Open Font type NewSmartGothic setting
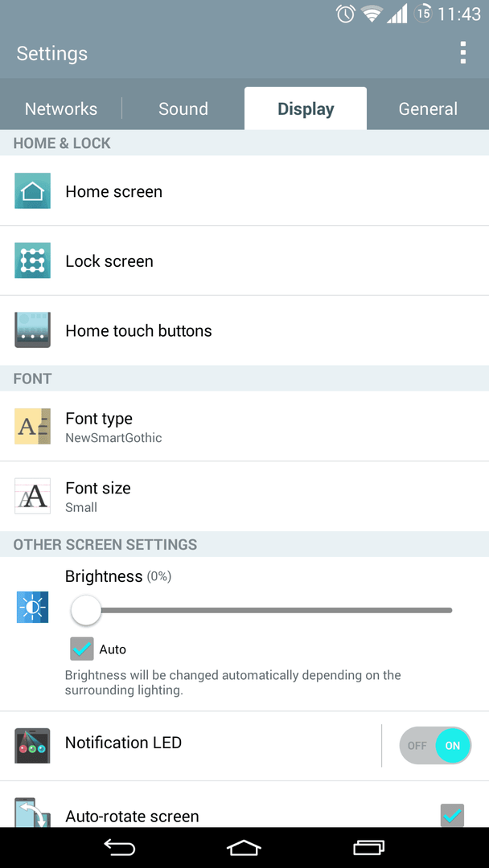 [x=244, y=427]
